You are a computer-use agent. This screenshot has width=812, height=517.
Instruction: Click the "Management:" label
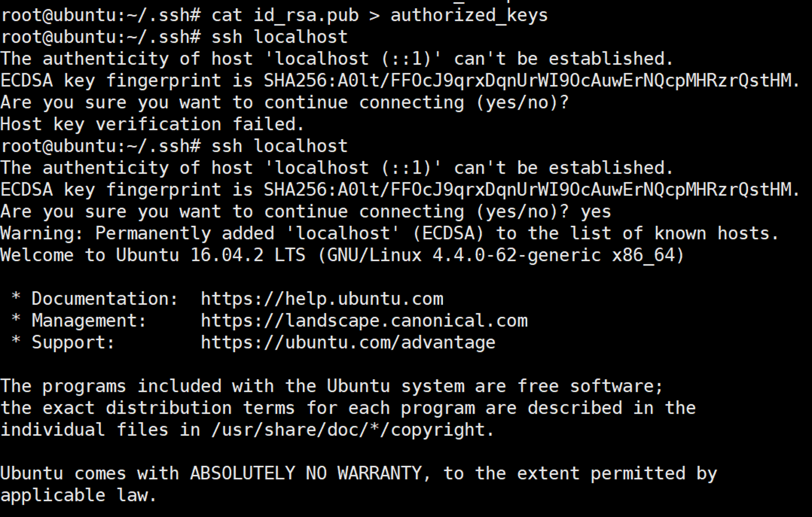[x=89, y=321]
